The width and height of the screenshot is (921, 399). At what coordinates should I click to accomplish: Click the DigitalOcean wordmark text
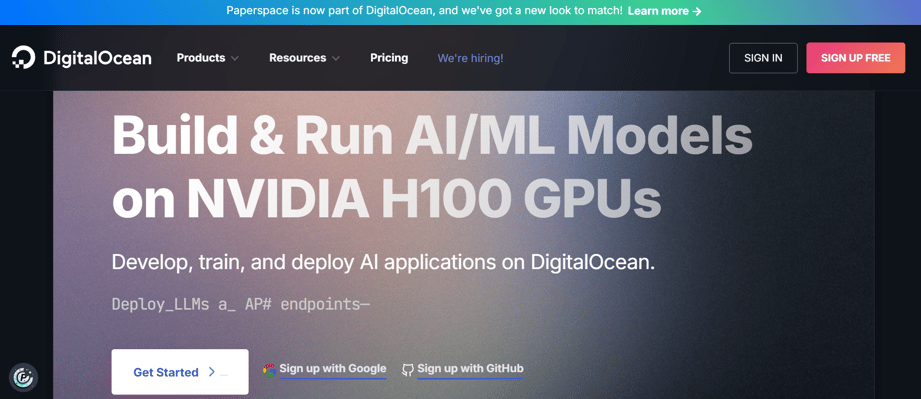coord(97,58)
